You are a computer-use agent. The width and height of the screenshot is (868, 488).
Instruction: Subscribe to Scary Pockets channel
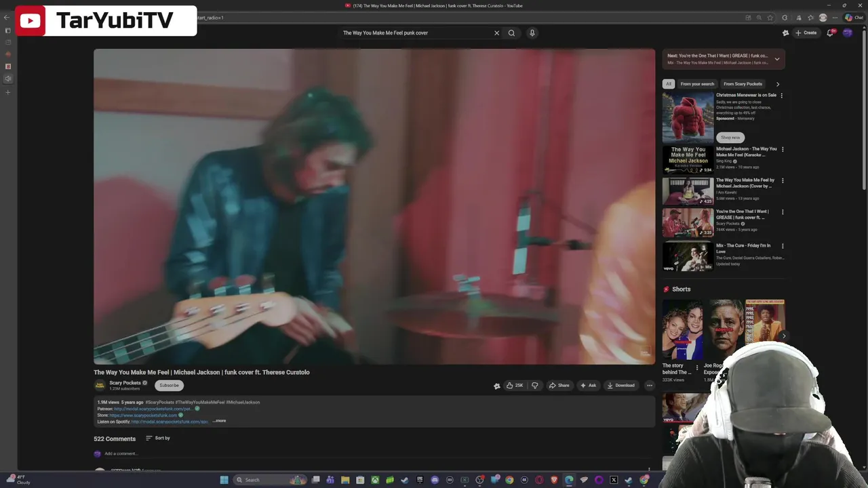pyautogui.click(x=169, y=386)
